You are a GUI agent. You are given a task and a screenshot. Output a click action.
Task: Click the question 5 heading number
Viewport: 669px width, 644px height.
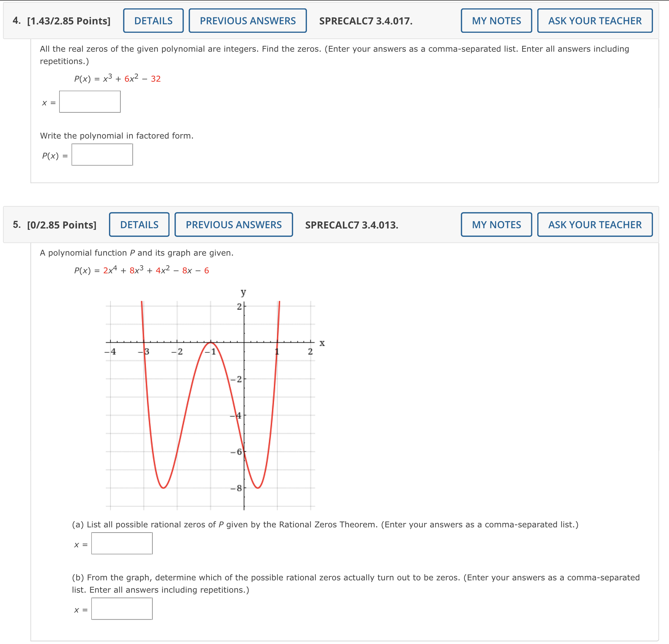point(16,224)
